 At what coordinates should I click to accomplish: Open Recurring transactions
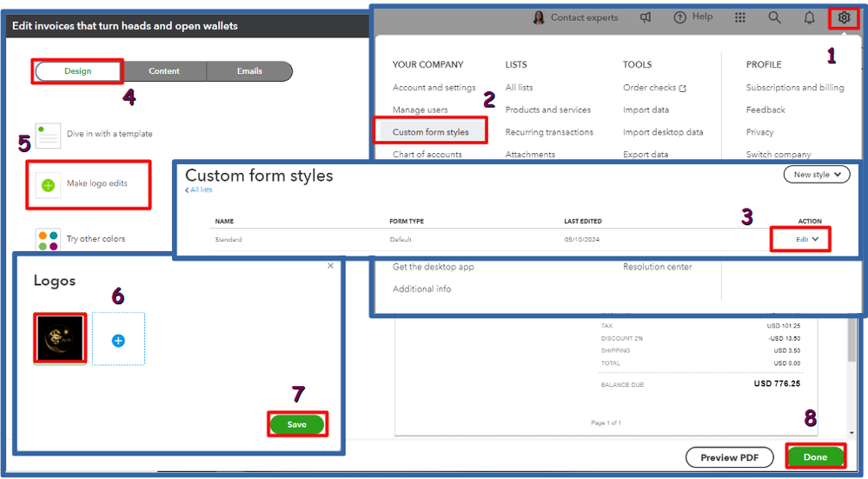(x=548, y=132)
